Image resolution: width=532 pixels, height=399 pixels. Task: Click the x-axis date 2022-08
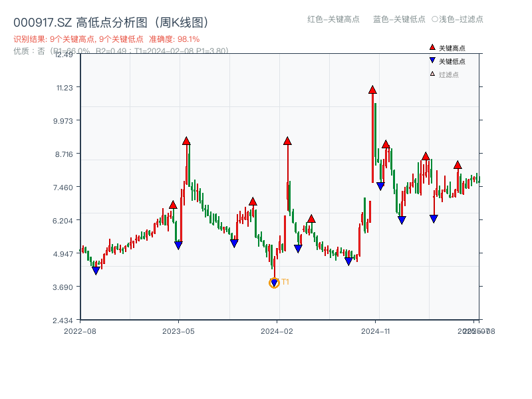(80, 331)
